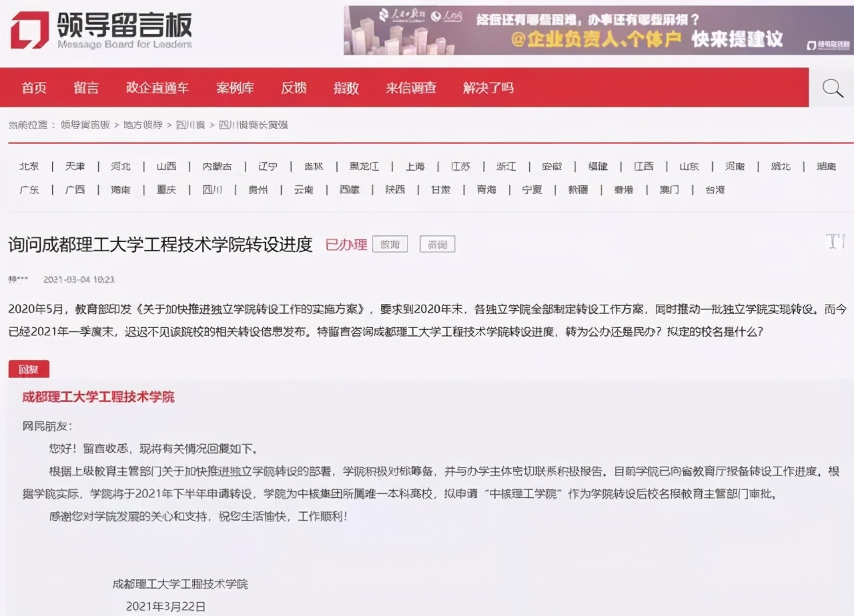Click the second small button beside 已办理 tag
Screen dimensions: 854x616
[x=437, y=244]
